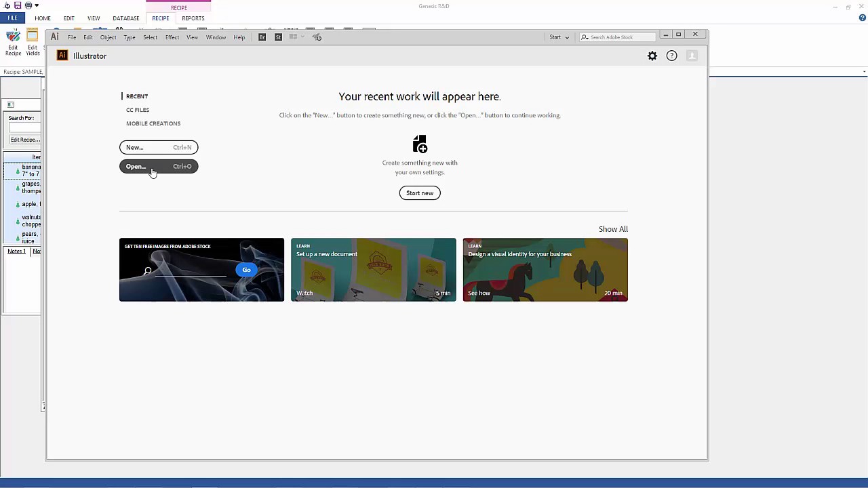
Task: Click the Open... button
Action: 159,166
